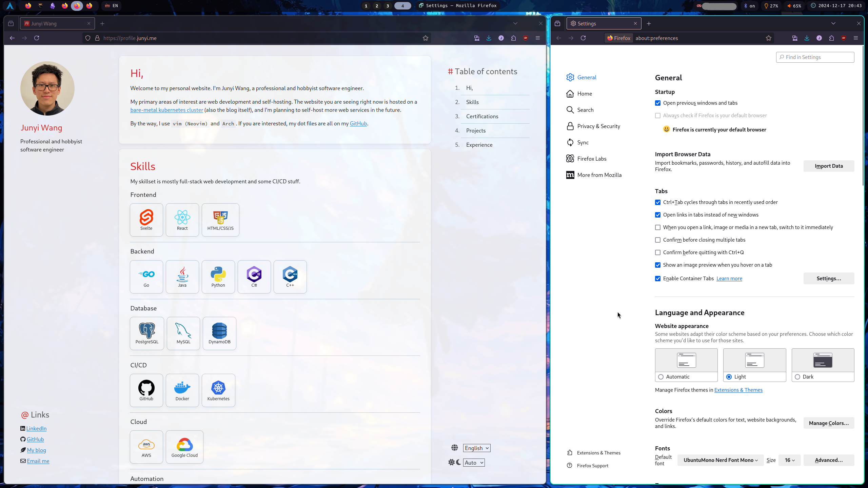Open the Search settings category

pyautogui.click(x=580, y=110)
